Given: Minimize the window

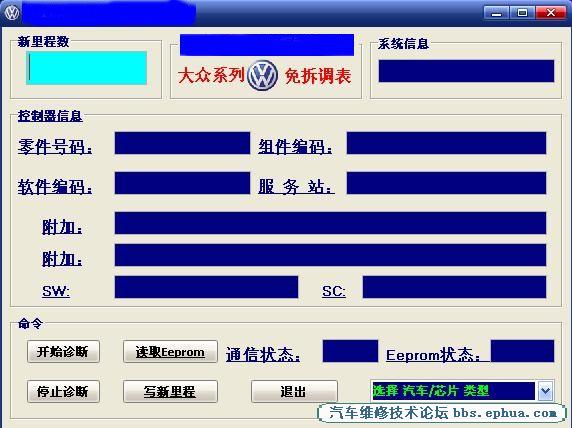Looking at the screenshot, I should (496, 13).
